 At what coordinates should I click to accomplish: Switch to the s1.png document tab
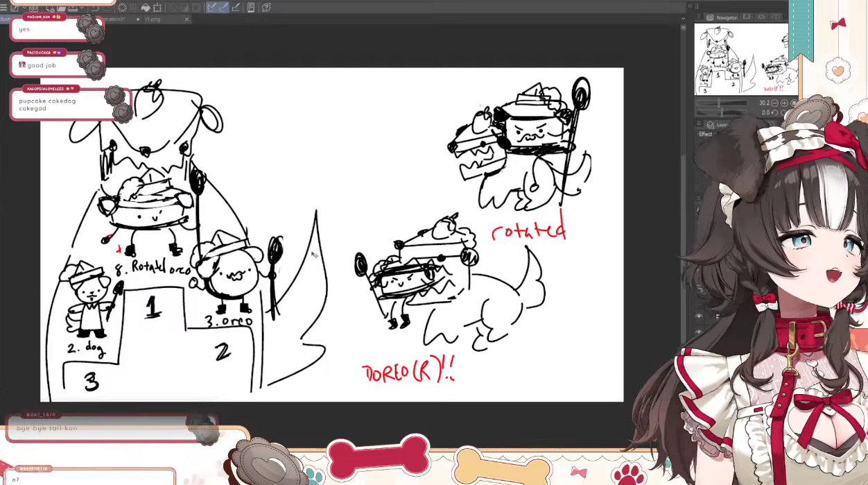click(x=153, y=19)
